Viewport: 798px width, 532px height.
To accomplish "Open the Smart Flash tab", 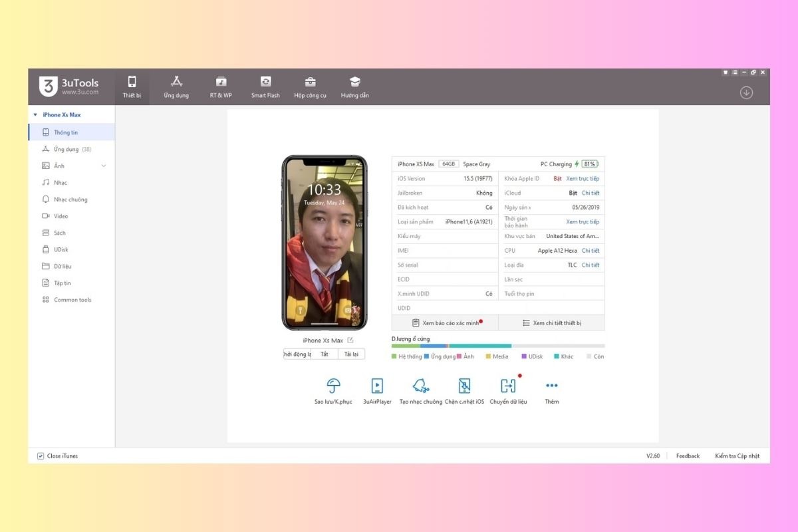I will click(x=265, y=86).
